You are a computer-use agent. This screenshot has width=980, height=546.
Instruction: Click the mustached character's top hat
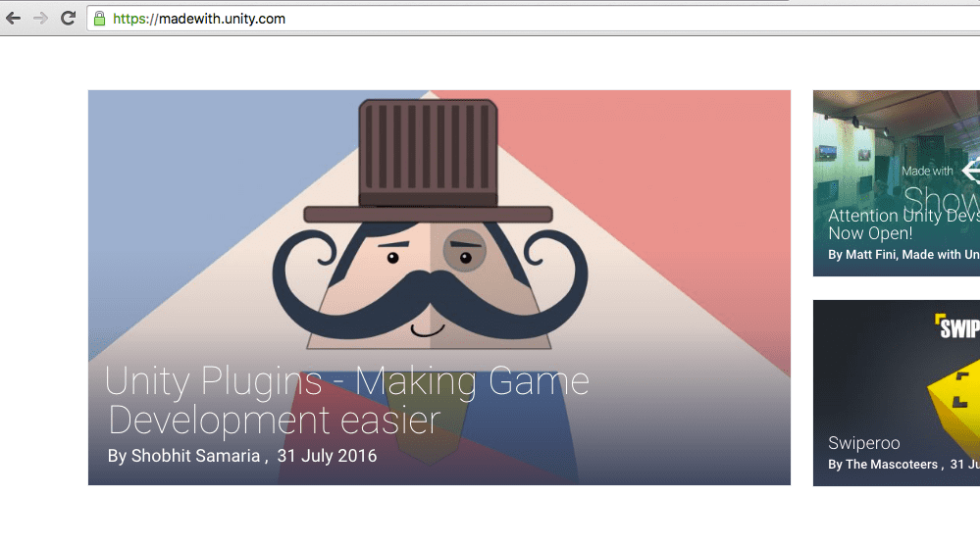point(428,157)
